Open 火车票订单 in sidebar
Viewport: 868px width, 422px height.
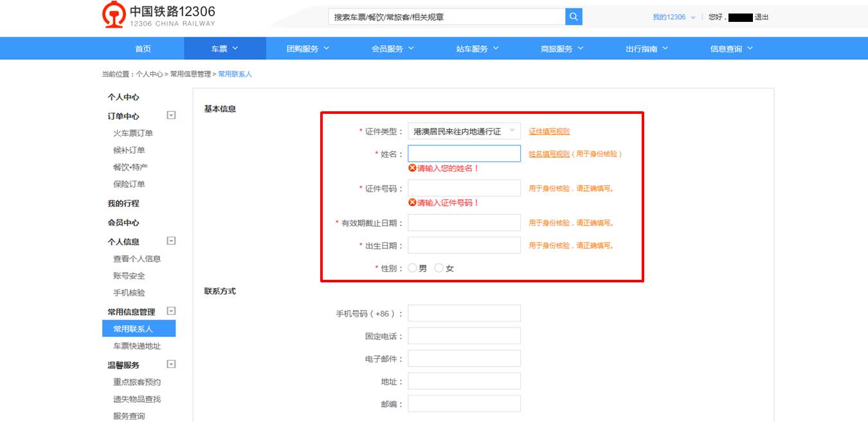tap(133, 133)
